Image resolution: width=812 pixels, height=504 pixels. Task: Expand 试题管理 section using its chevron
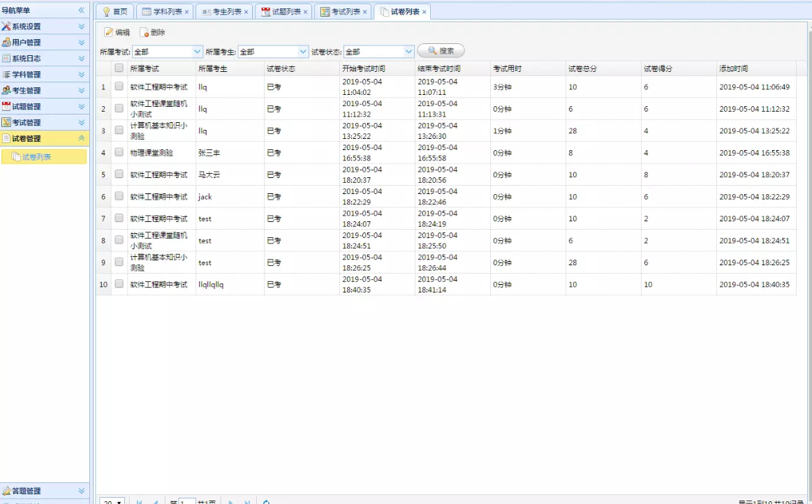[81, 107]
